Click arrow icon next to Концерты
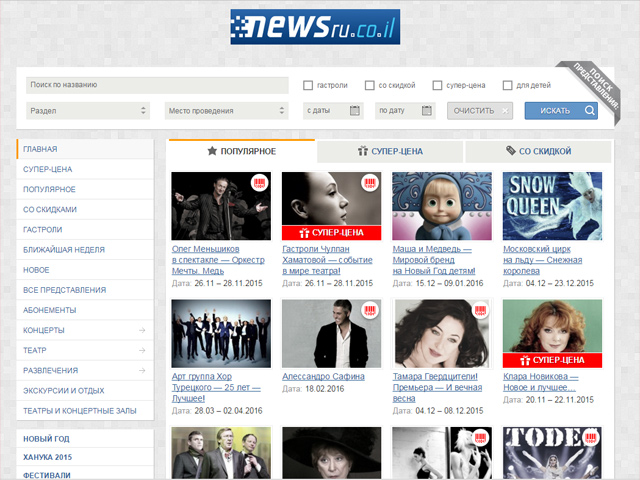 tap(142, 330)
